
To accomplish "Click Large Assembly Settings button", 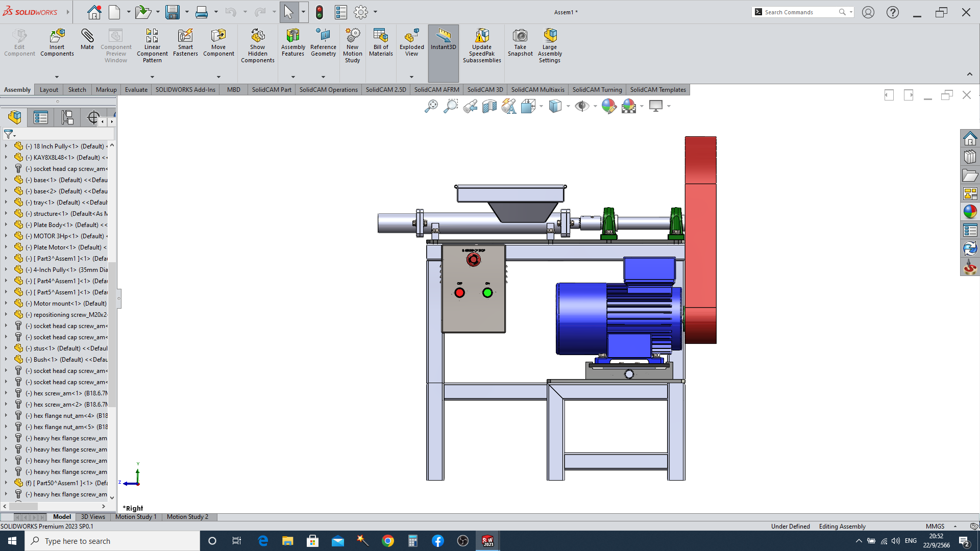I will (550, 45).
